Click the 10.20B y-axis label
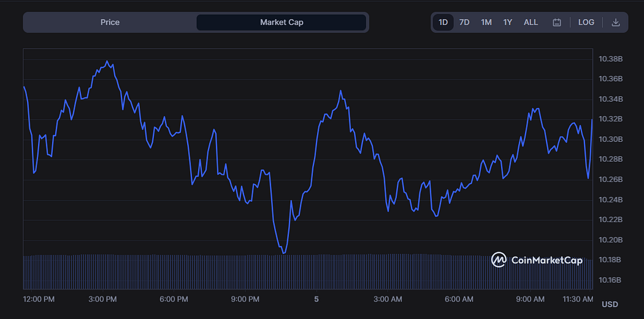Viewport: 644px width, 319px height. (610, 240)
